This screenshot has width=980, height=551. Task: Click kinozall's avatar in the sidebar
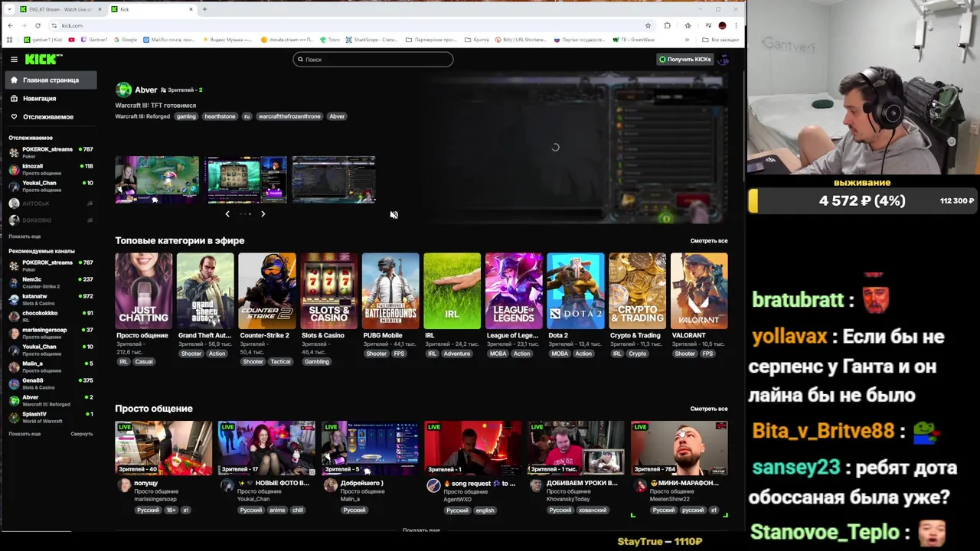tap(14, 169)
